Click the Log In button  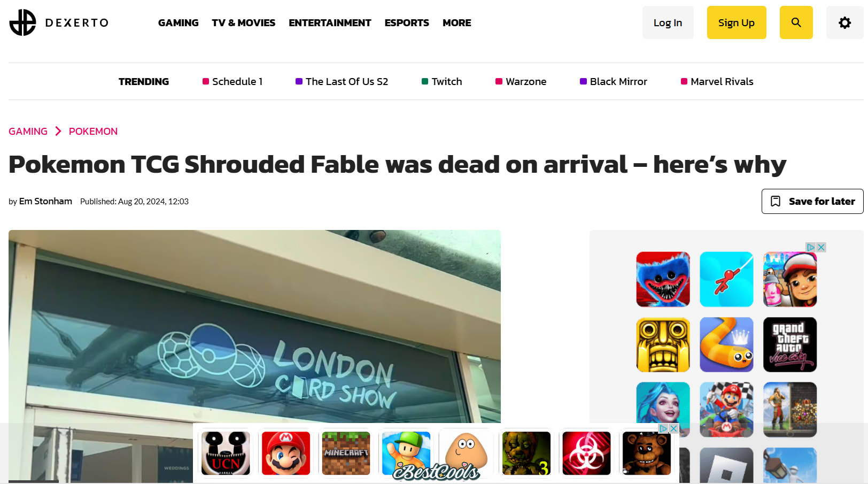[668, 22]
